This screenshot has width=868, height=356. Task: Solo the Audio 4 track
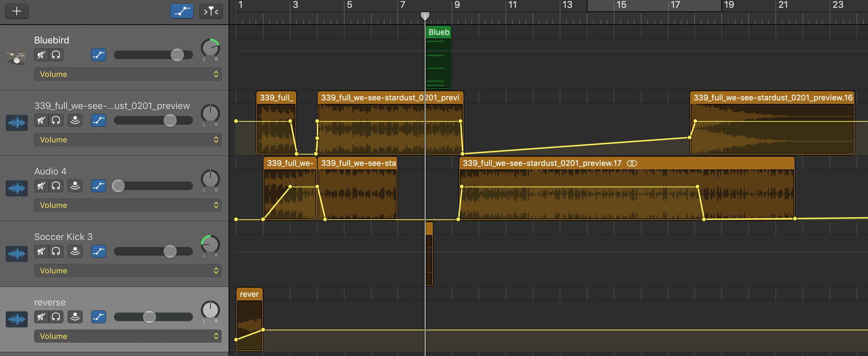coord(56,186)
